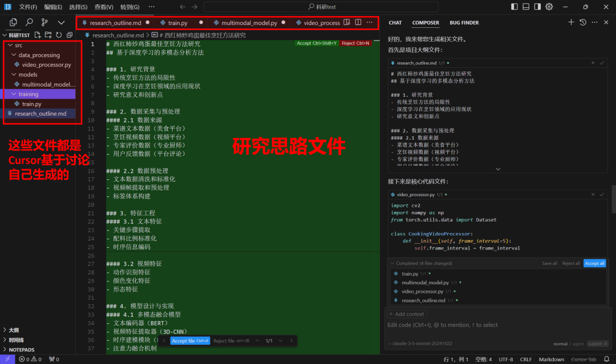The height and width of the screenshot is (364, 616).
Task: Create a new file in the explorer
Action: pyautogui.click(x=37, y=34)
